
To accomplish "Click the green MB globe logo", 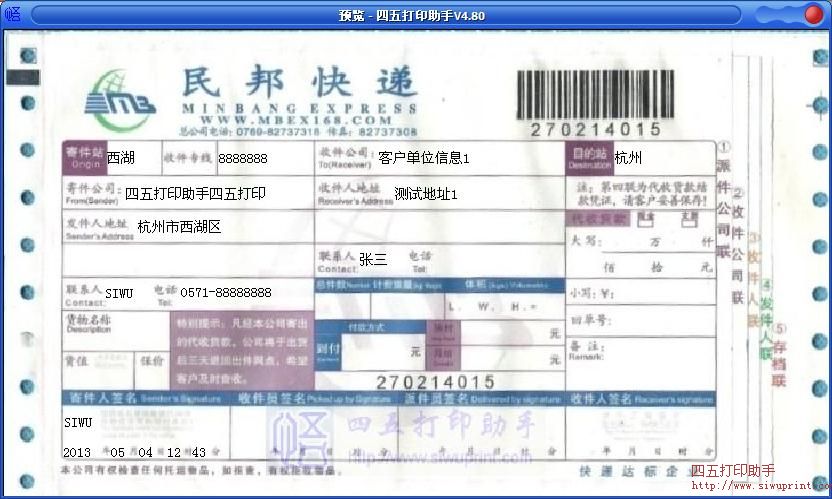I will (119, 101).
